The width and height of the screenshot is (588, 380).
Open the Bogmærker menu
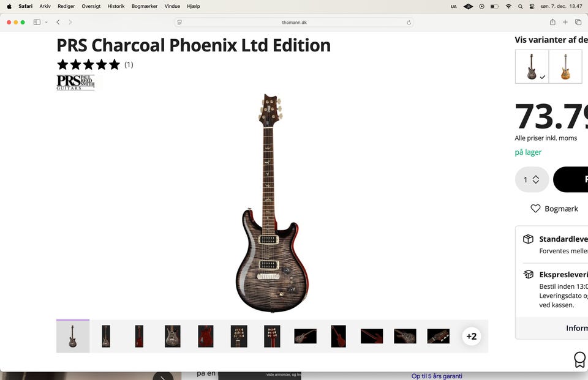pos(145,6)
